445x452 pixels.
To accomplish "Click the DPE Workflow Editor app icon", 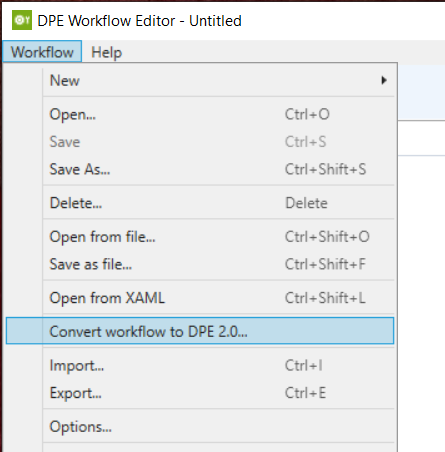I will point(22,20).
